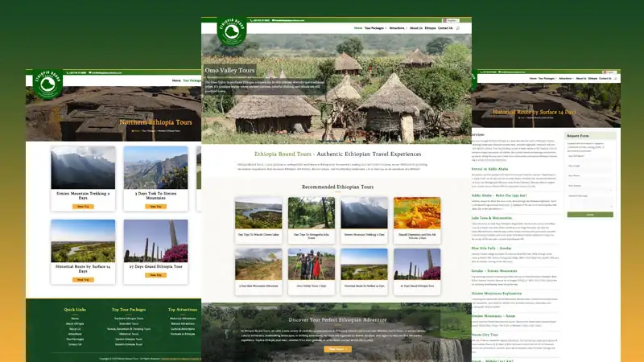Click Historical Tours in footer Top Tour Packages
This screenshot has width=644, height=362.
click(x=129, y=334)
